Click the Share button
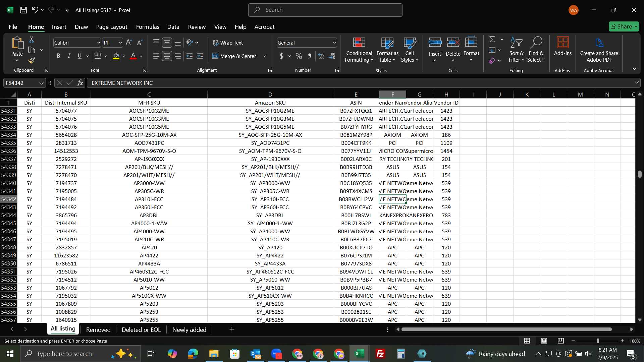This screenshot has width=644, height=362. click(x=624, y=26)
